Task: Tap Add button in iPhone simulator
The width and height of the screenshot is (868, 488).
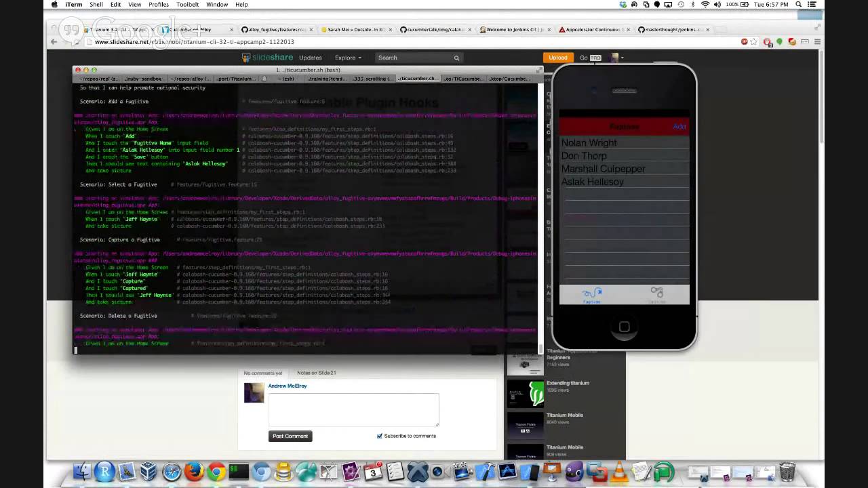Action: click(679, 127)
